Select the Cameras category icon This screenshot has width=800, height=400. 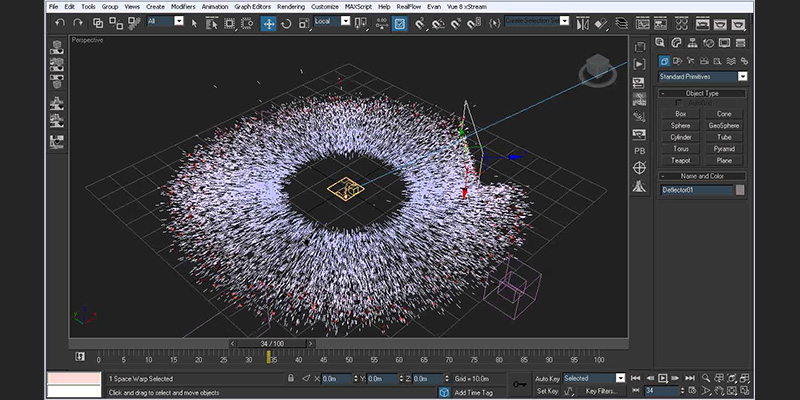(704, 61)
